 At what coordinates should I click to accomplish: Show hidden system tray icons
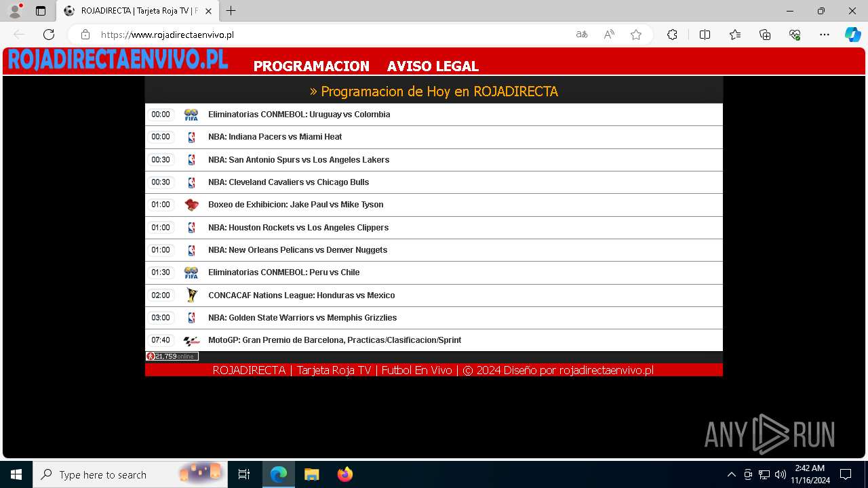click(731, 474)
